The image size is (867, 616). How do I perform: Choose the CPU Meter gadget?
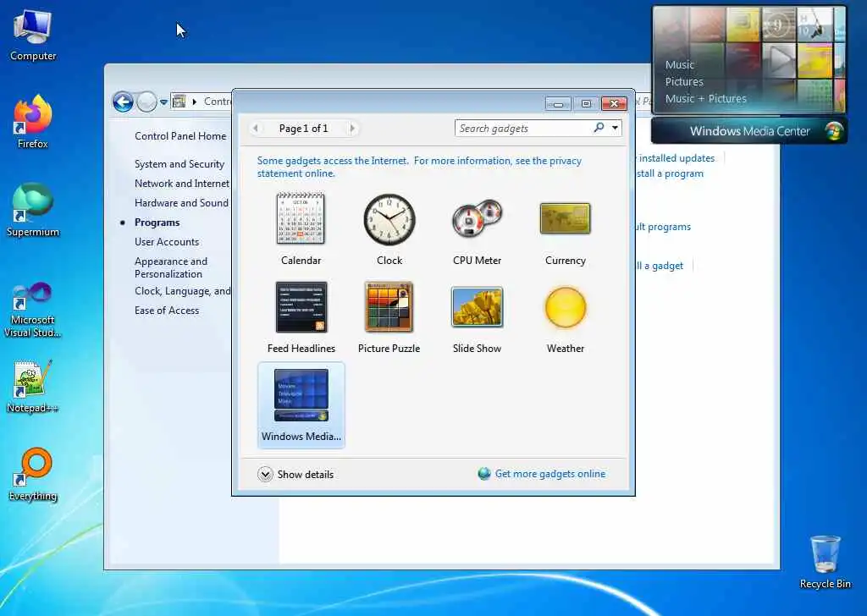click(x=477, y=218)
